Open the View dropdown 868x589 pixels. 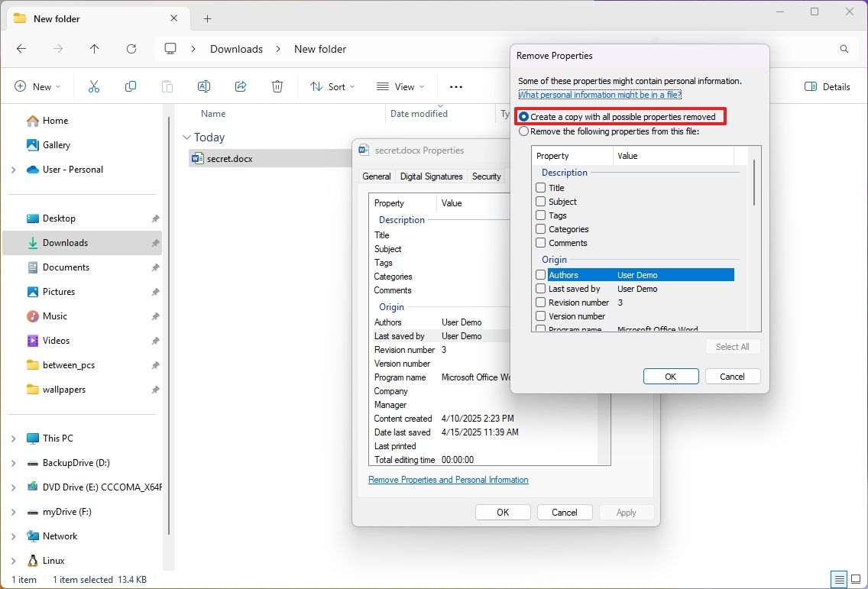(x=400, y=86)
